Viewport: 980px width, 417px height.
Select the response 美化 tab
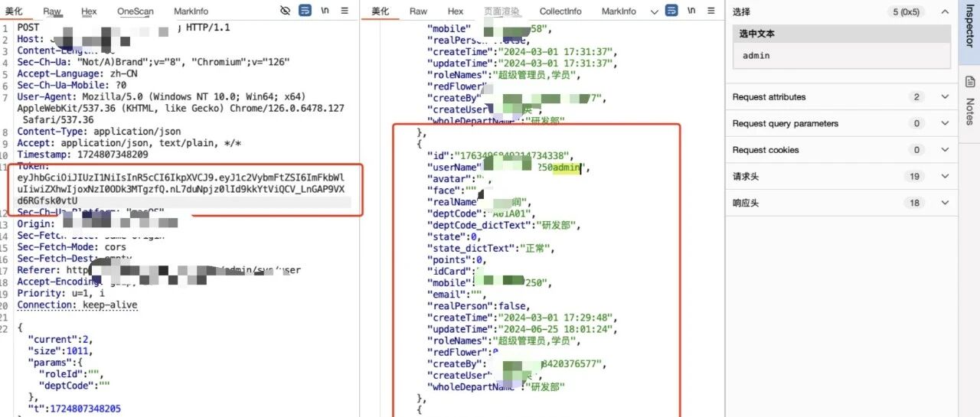(x=381, y=11)
